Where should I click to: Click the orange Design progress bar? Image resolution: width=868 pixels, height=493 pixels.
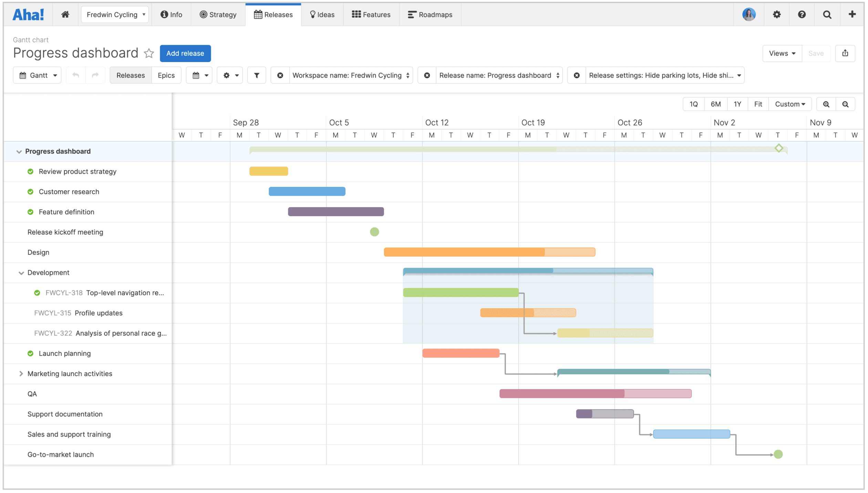coord(489,252)
